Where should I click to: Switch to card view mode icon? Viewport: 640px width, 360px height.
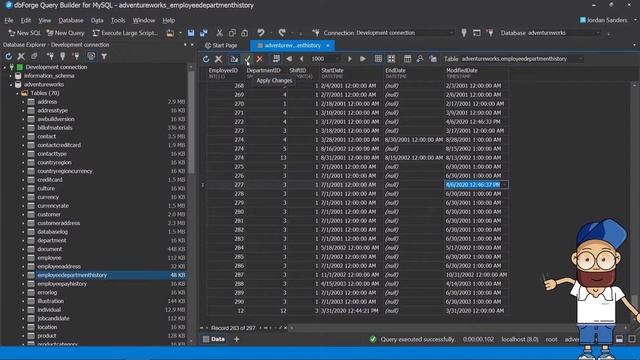(x=391, y=59)
